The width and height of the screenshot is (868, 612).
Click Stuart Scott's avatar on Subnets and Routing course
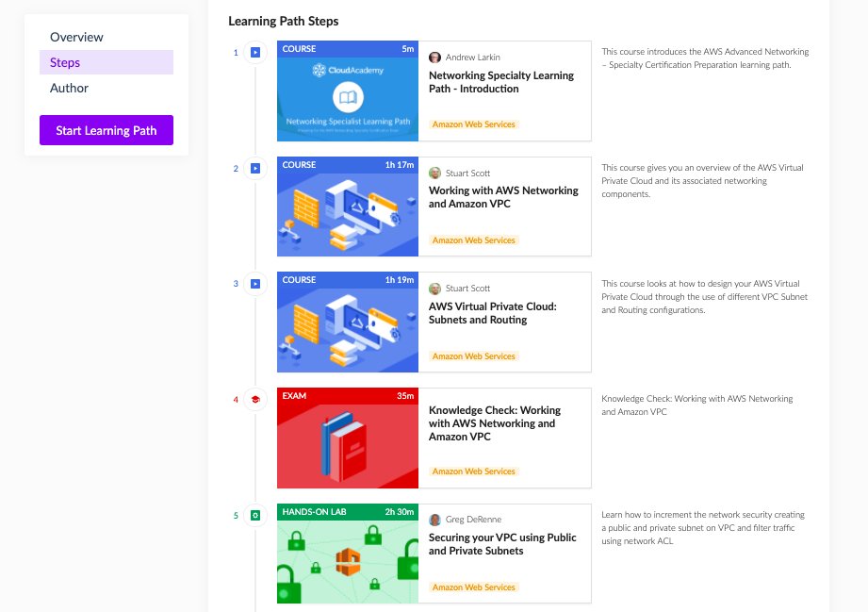pos(434,288)
